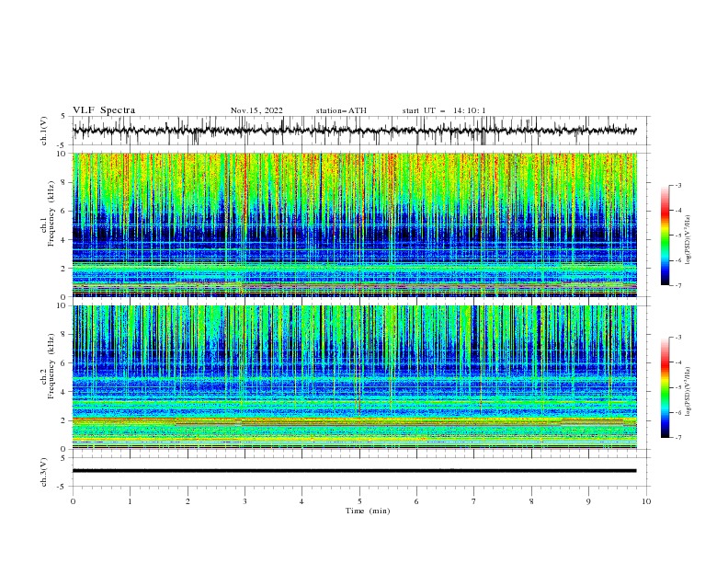
Task: Click the ch.2 colorbar log(PSD) label
Action: (688, 392)
